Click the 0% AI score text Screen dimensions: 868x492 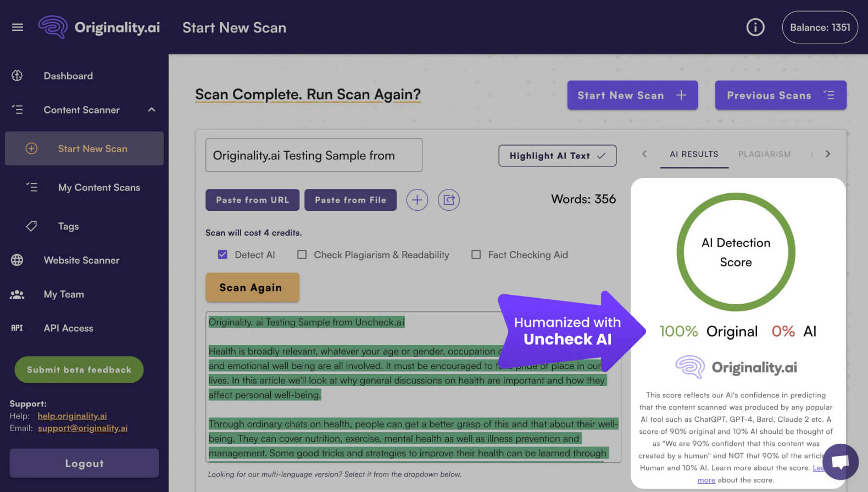coord(794,331)
